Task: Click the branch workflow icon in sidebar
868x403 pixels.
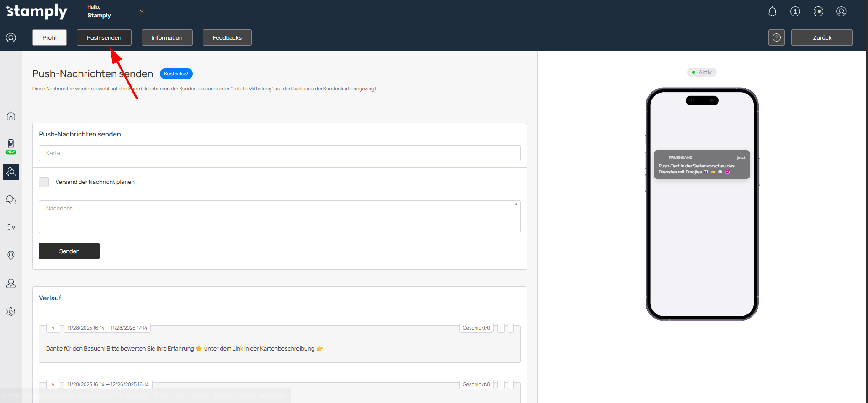Action: [x=11, y=228]
